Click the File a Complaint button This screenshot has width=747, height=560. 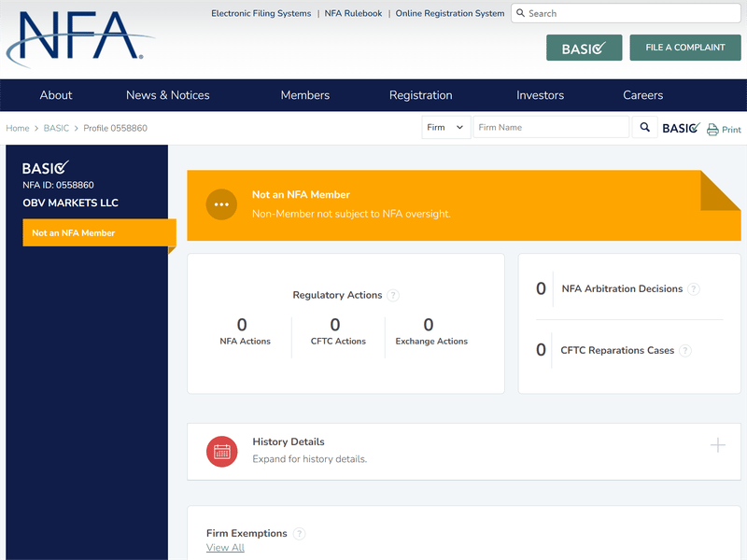pos(685,48)
